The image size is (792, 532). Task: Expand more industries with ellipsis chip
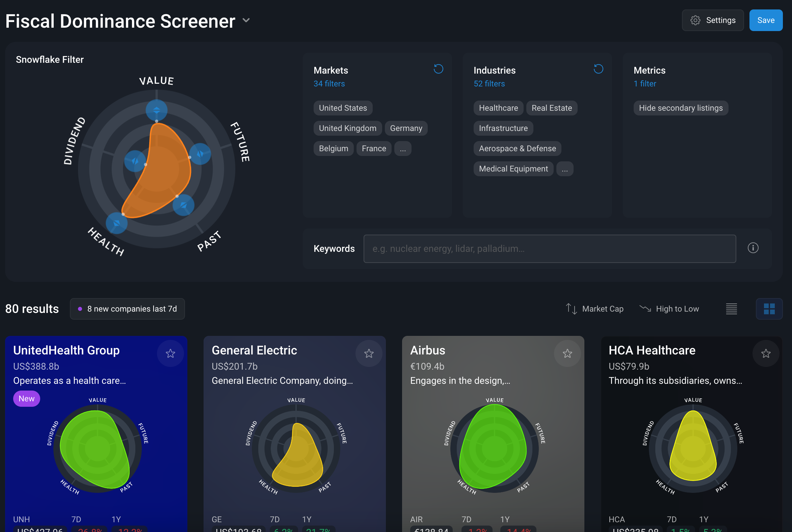565,169
